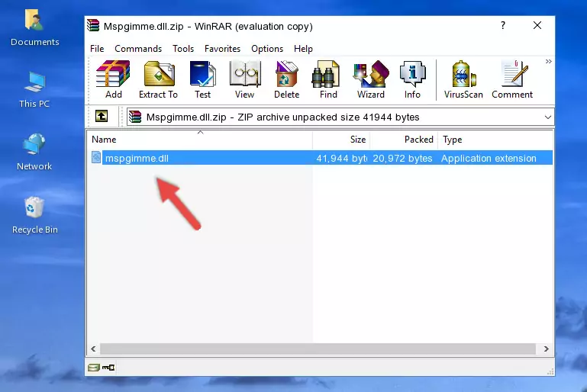Screen dimensions: 587x392
Task: Open the Tools menu
Action: [x=183, y=49]
